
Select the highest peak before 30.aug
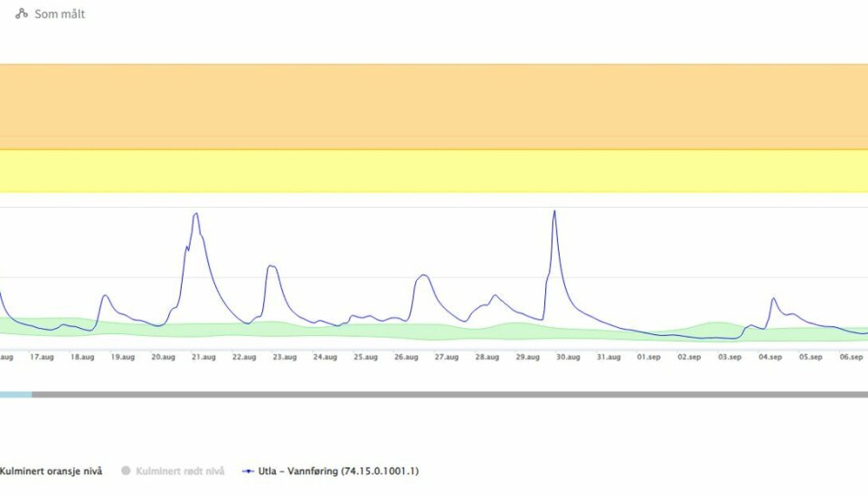coord(554,211)
